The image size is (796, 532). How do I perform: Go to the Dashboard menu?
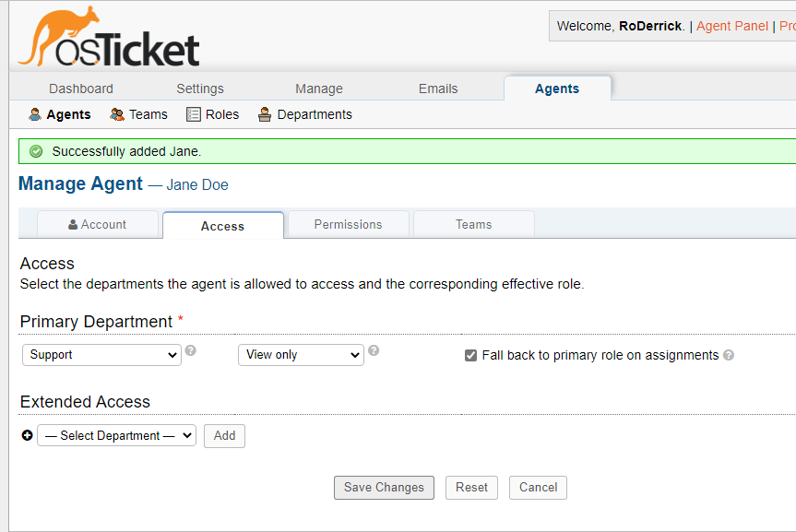click(81, 89)
